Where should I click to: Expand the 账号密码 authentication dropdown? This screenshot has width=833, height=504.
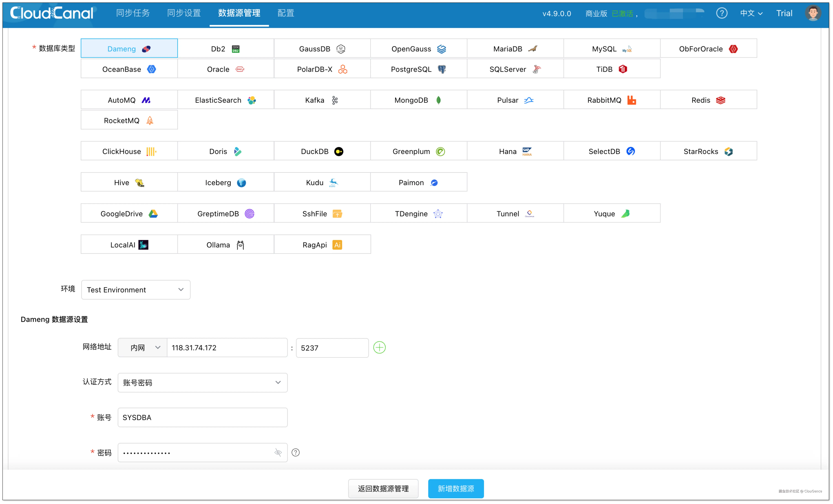coord(202,382)
